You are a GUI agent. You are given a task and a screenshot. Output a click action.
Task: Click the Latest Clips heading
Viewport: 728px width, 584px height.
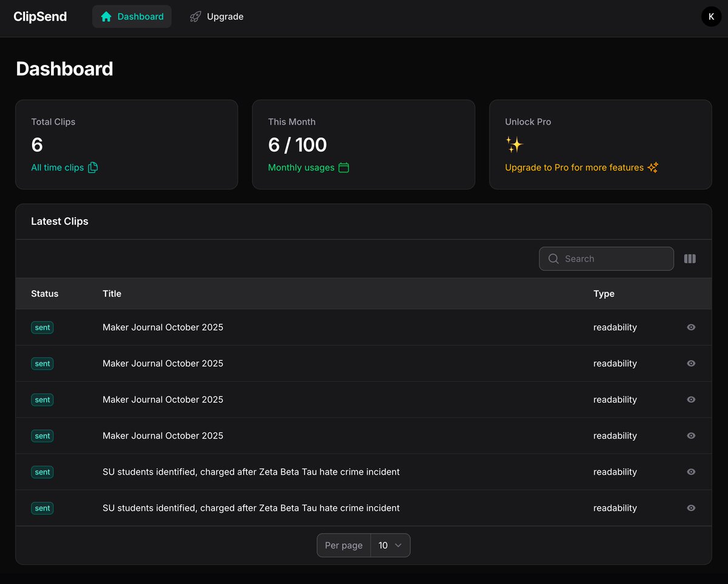click(59, 221)
